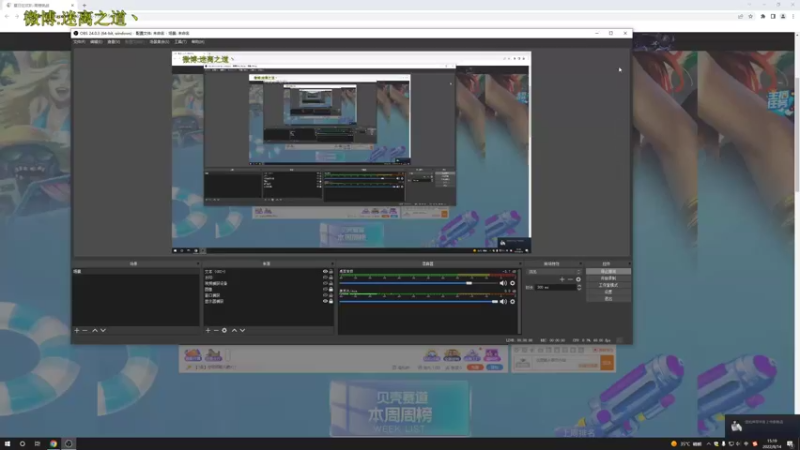The height and width of the screenshot is (450, 800).
Task: Pop out the scenes dock via its header icon
Action: pyautogui.click(x=198, y=264)
